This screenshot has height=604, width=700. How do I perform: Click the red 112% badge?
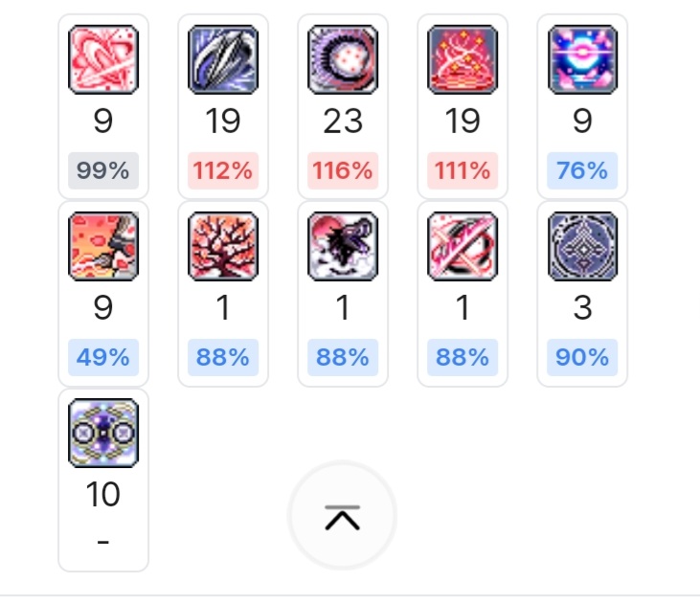point(223,170)
